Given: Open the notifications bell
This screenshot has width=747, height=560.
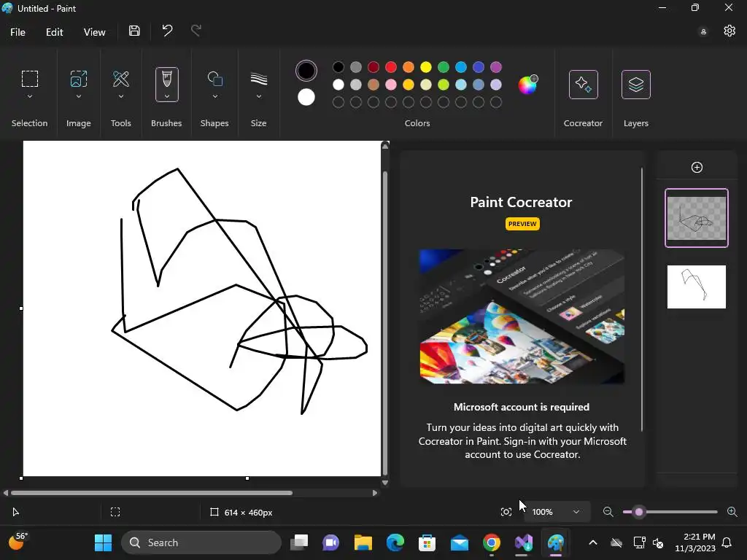Looking at the screenshot, I should pos(727,542).
